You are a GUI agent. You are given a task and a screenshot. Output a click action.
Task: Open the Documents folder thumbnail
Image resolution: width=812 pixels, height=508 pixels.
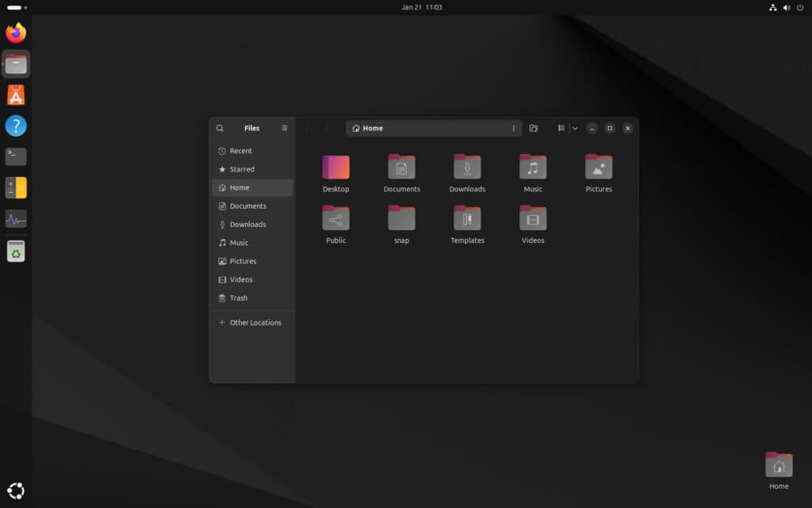click(x=401, y=167)
